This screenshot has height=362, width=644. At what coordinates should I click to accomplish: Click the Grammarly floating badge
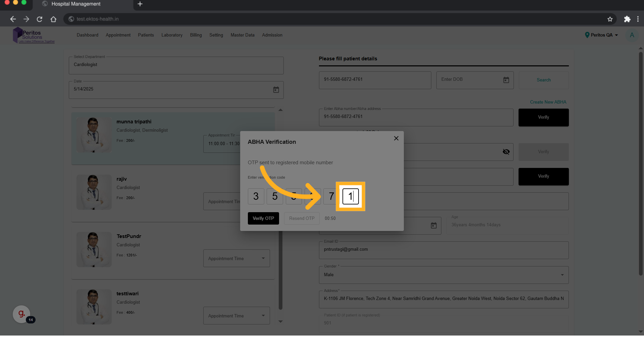tap(22, 314)
